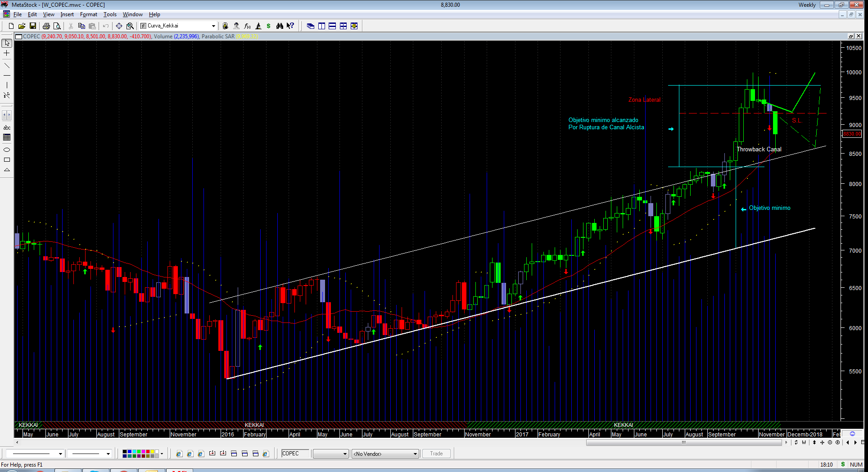Click the binoculars search icon
Image resolution: width=868 pixels, height=472 pixels.
click(280, 26)
